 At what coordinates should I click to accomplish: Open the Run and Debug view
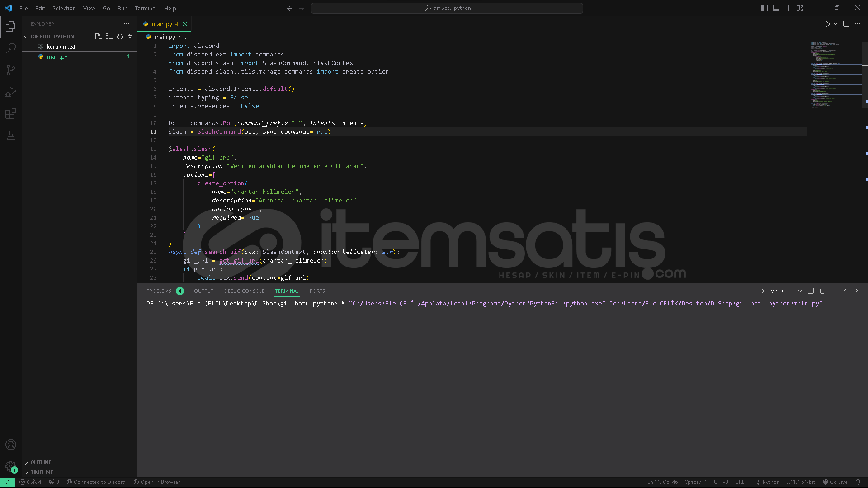click(x=11, y=92)
